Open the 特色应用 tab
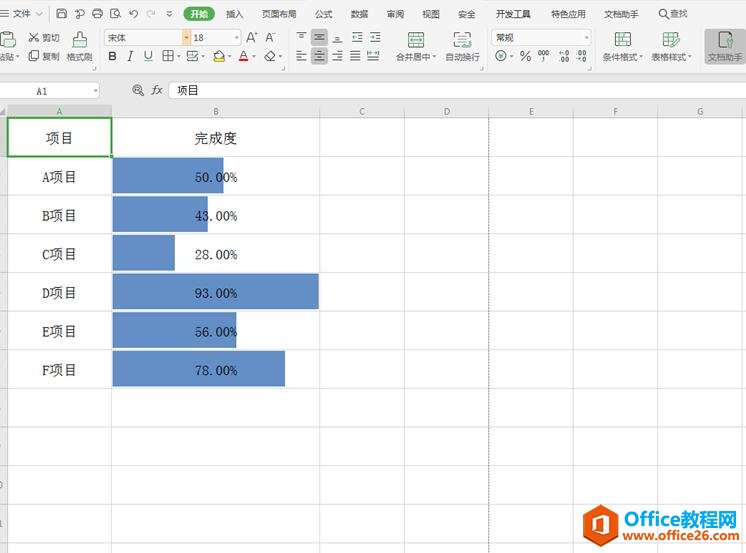 tap(568, 14)
